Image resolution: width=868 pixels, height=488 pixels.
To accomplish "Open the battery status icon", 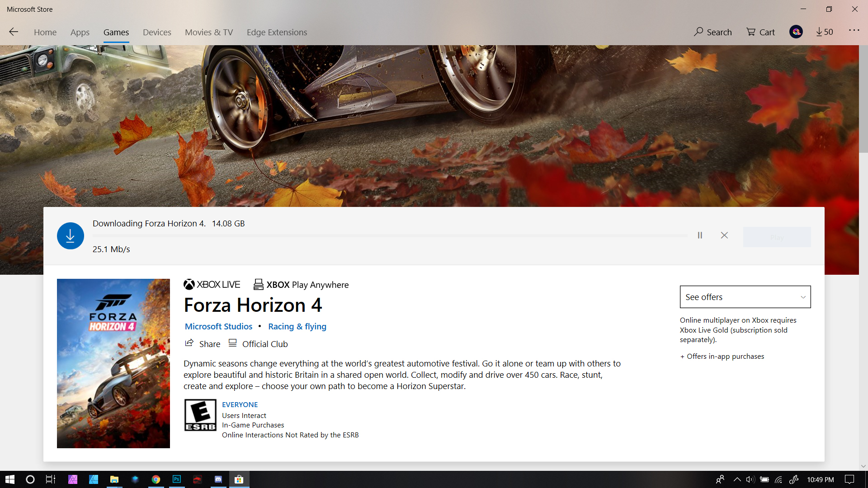I will (x=764, y=479).
